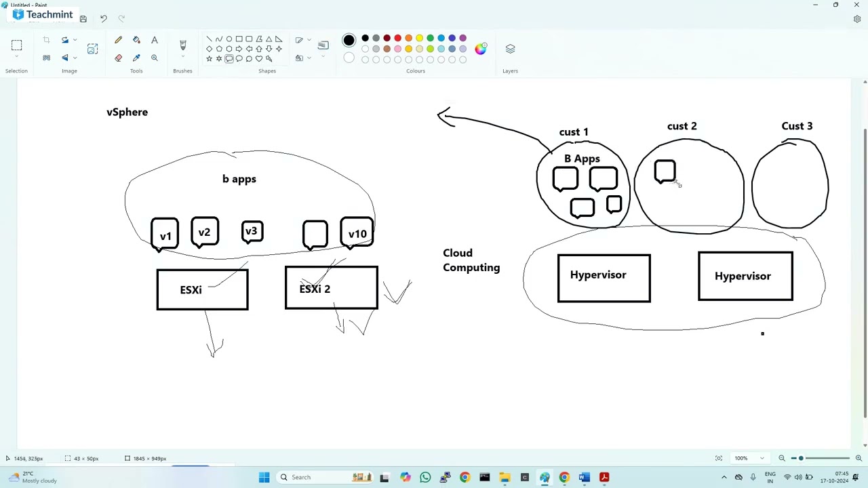This screenshot has height=488, width=868.
Task: Click the zoom out minus button
Action: pyautogui.click(x=781, y=458)
